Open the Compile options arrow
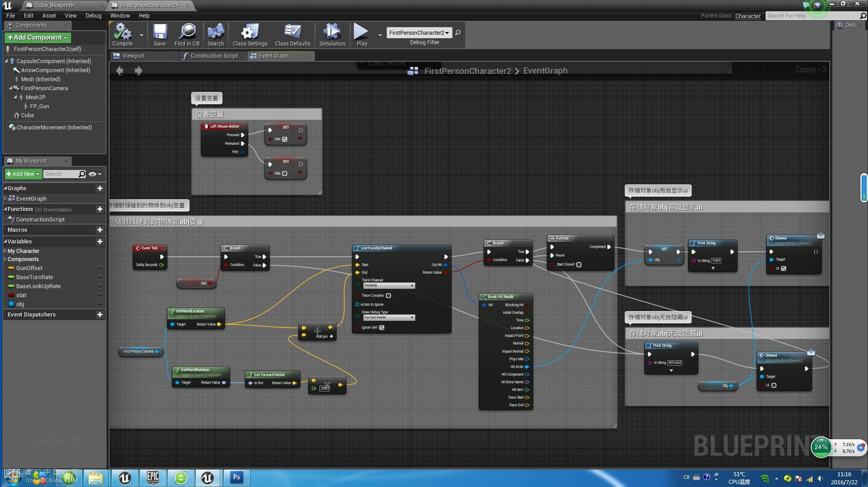This screenshot has width=868, height=487. point(142,35)
